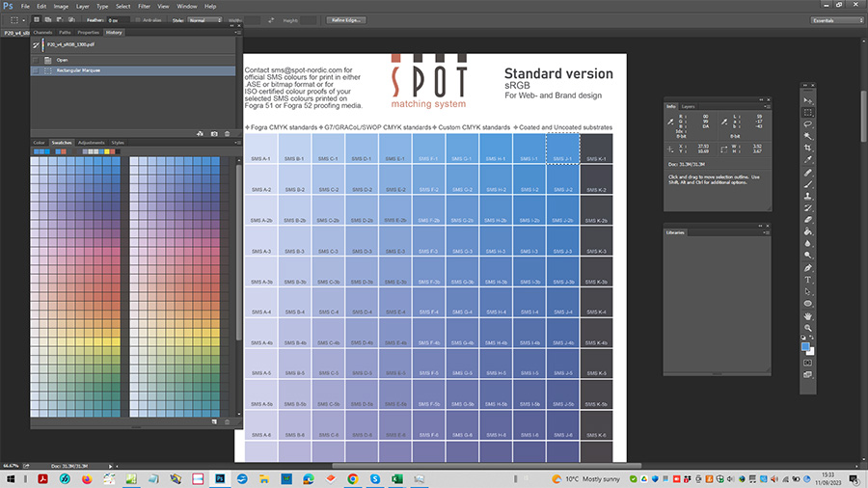The image size is (868, 488).
Task: Click the Refine Edge button
Action: pyautogui.click(x=348, y=19)
